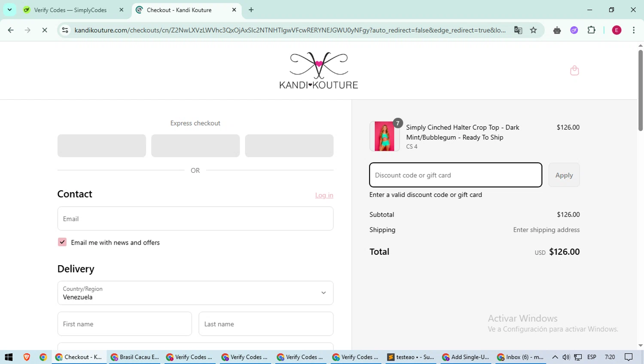Launch Brave browser from taskbar

[27, 357]
